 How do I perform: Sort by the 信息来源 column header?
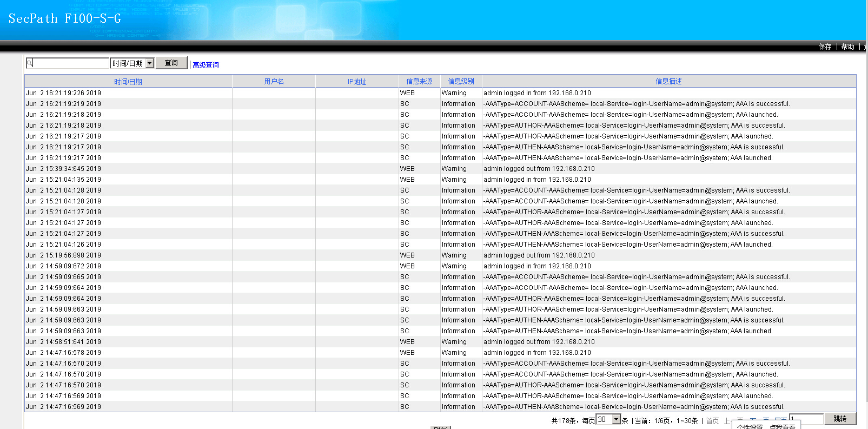[420, 81]
